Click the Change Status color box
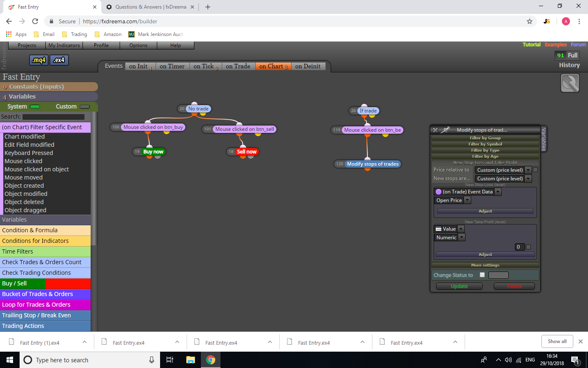Screen dimensions: 588x368 [499, 275]
